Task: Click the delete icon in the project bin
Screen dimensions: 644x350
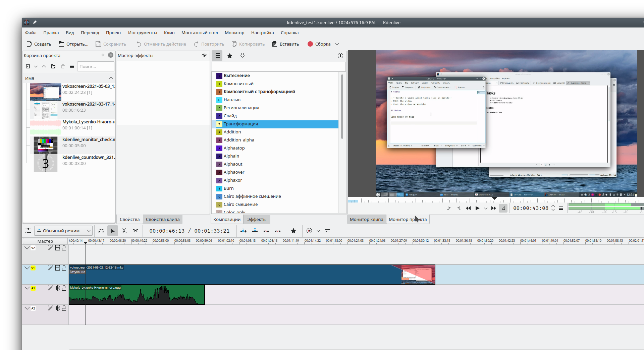Action: pos(63,66)
